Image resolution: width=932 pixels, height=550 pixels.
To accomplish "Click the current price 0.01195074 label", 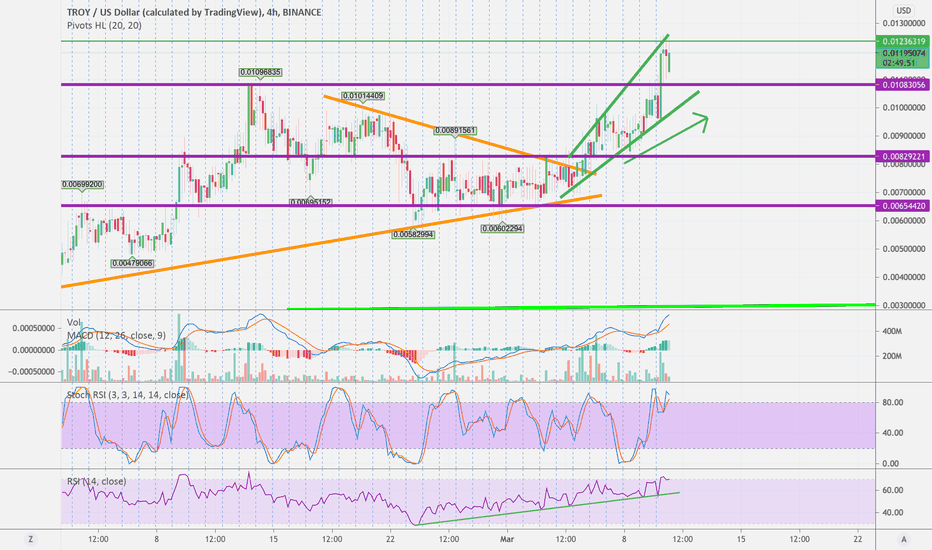I will point(903,53).
